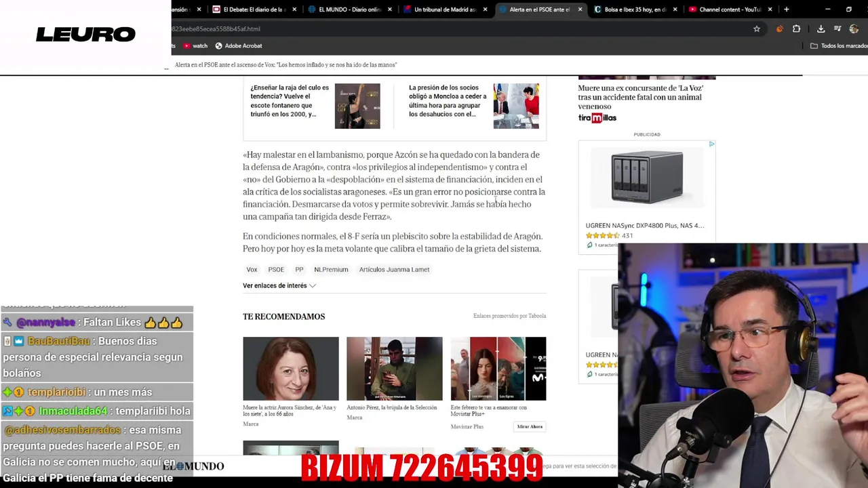Open the Todos los marcadores folder
The image size is (868, 488).
tap(839, 46)
